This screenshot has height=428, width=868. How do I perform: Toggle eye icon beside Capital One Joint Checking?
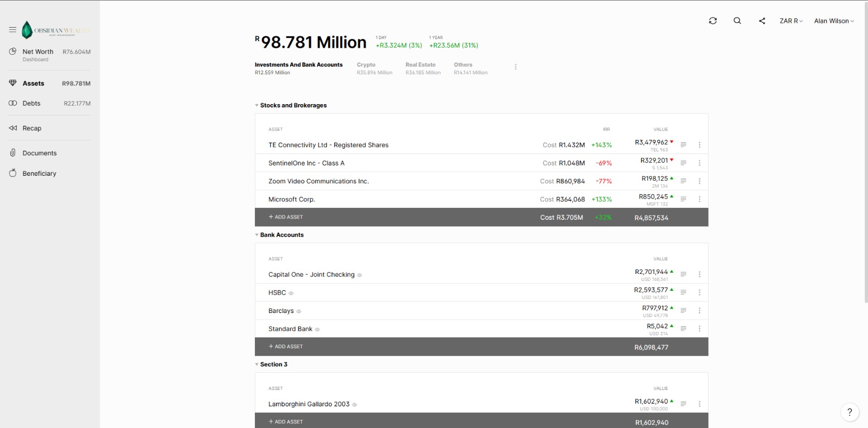pos(360,276)
